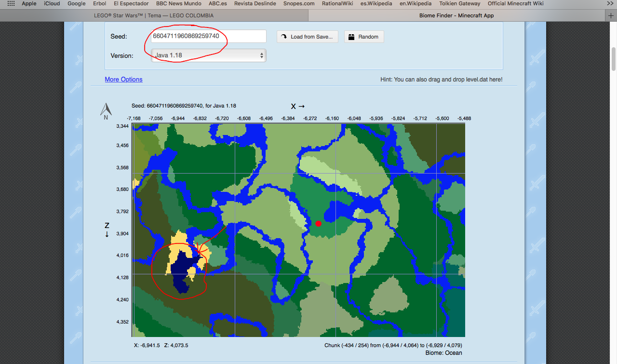Open the Top Sites grid icon

tap(11, 3)
